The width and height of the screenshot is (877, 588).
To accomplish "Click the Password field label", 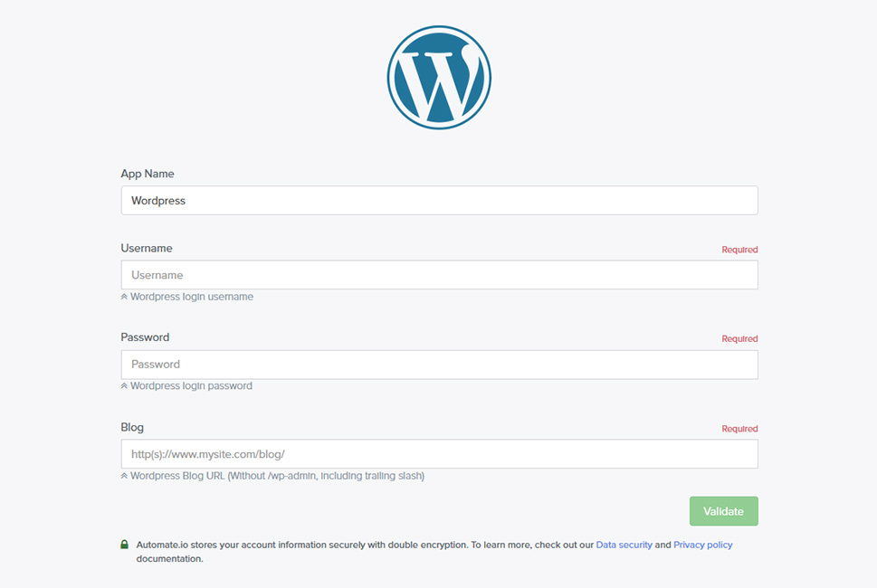I will (145, 337).
